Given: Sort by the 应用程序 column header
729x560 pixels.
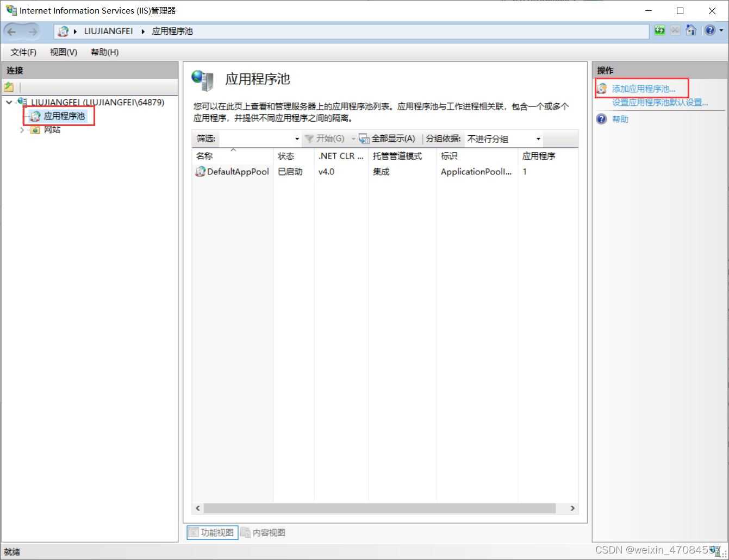Looking at the screenshot, I should [x=547, y=156].
